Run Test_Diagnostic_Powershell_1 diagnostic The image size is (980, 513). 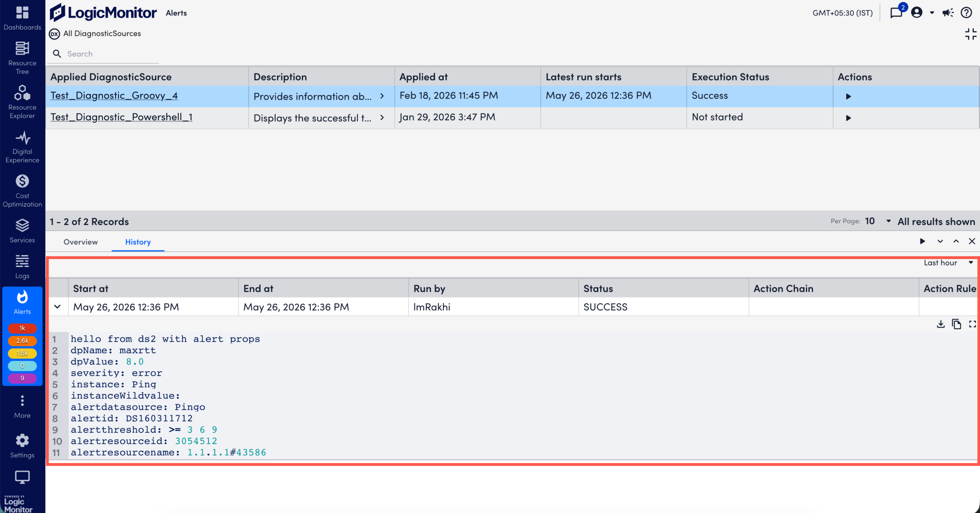click(848, 118)
